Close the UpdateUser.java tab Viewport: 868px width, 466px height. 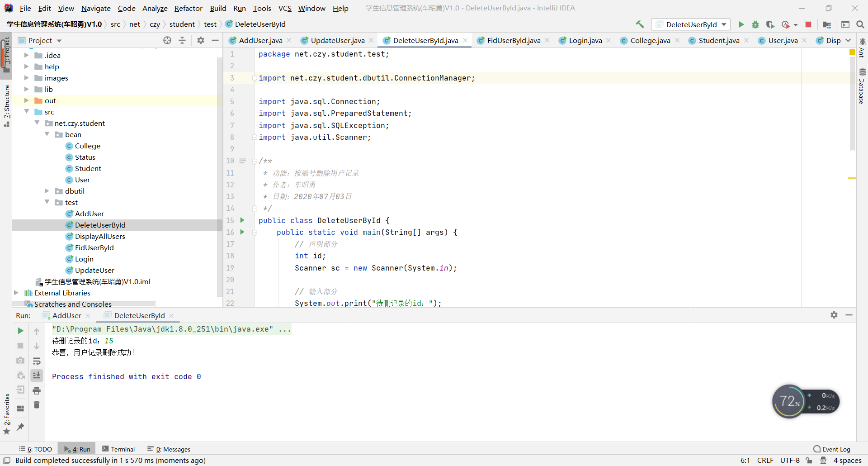[371, 40]
